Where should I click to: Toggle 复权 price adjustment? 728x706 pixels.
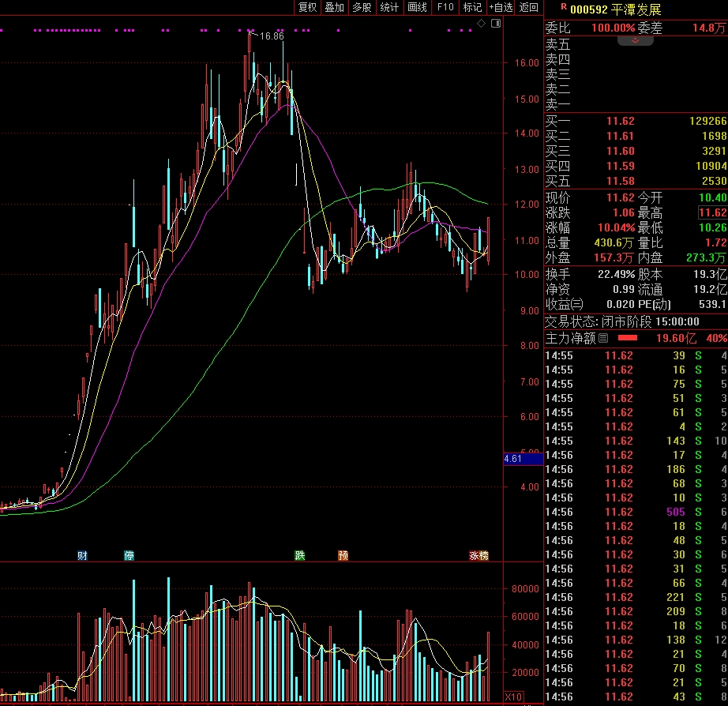(307, 7)
